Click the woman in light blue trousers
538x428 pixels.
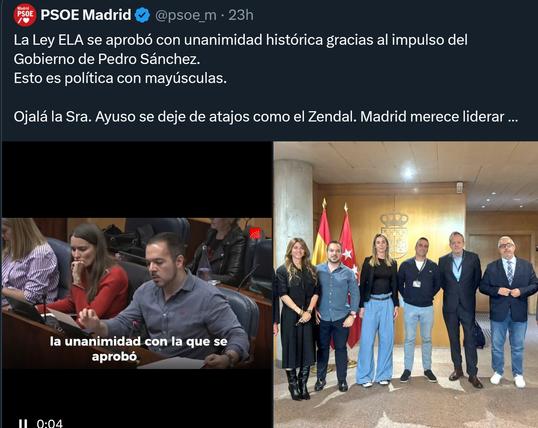coord(377,309)
